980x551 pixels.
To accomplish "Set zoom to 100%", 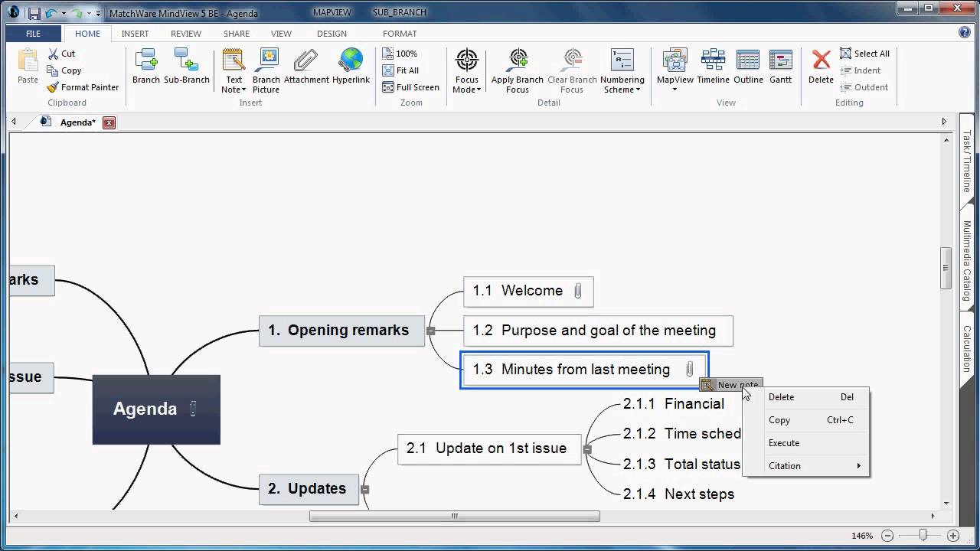I will 400,54.
